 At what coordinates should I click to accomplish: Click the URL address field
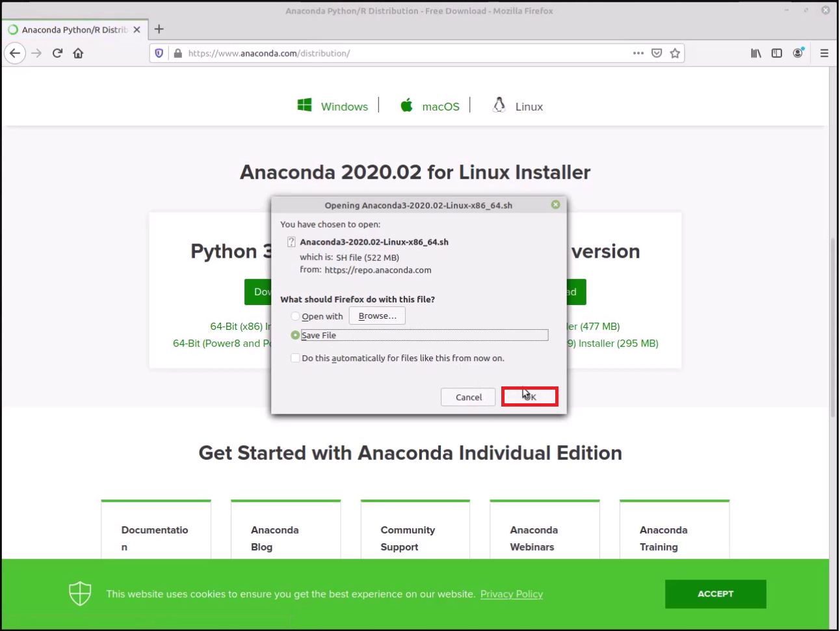point(406,53)
